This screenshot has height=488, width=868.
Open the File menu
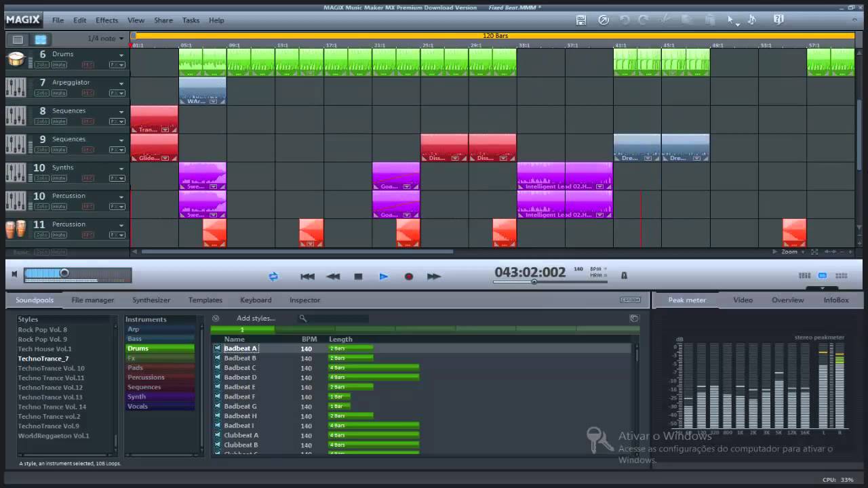58,20
